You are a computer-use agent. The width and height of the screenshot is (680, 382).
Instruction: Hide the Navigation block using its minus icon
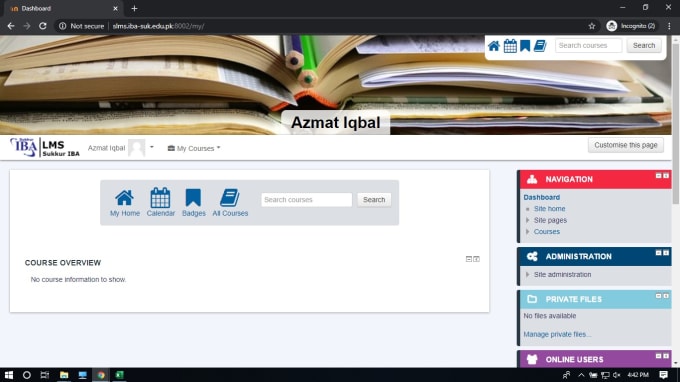click(658, 176)
